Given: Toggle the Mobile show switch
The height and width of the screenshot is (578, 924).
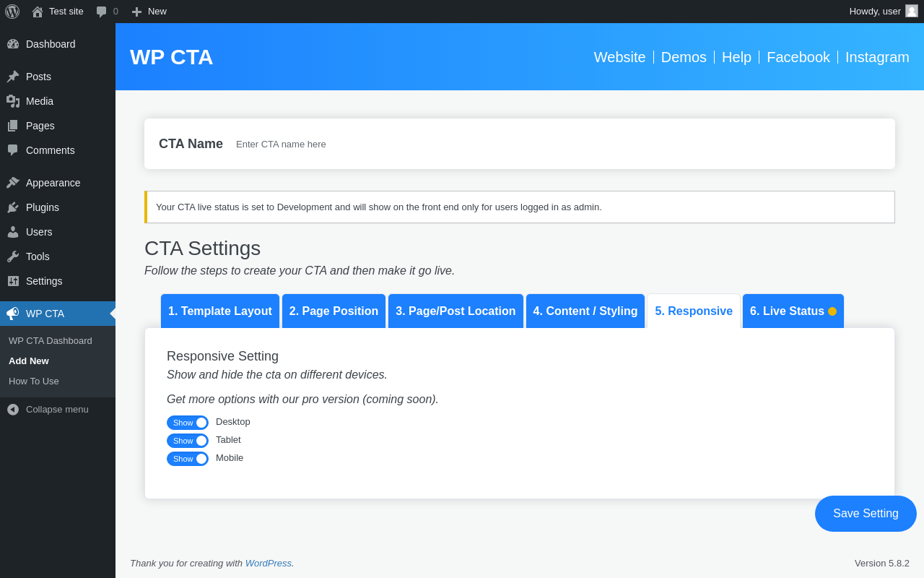Looking at the screenshot, I should (188, 459).
